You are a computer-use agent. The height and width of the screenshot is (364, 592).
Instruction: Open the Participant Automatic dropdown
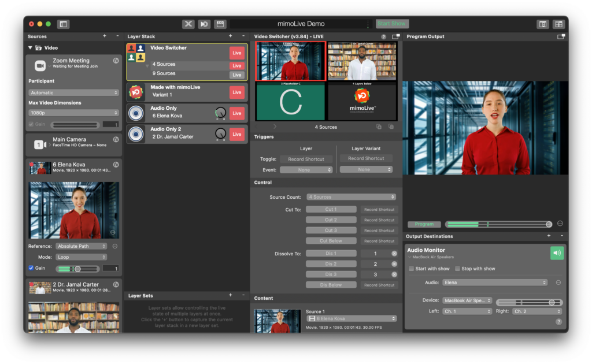click(73, 92)
